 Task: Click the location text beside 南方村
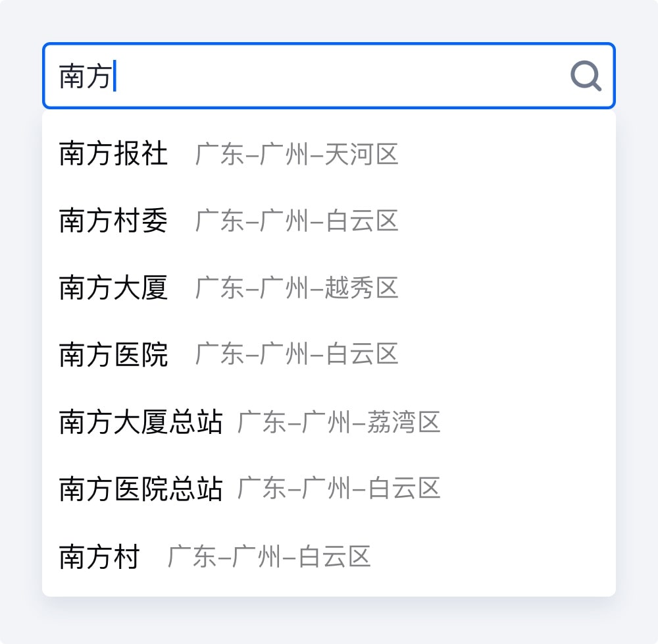[269, 557]
